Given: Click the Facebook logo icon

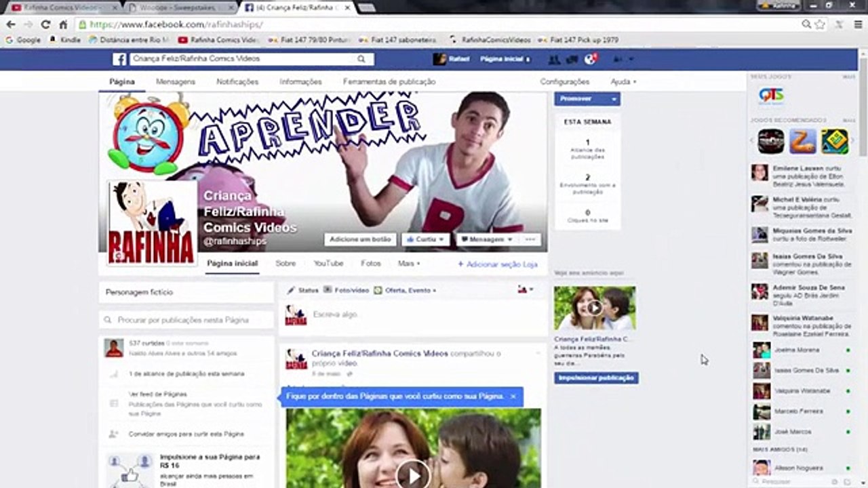Looking at the screenshot, I should point(119,60).
